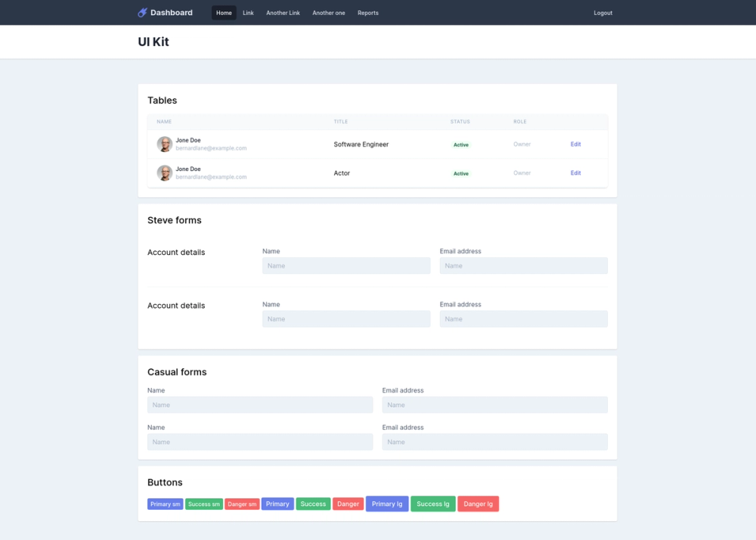Click the UI Kit page heading
The height and width of the screenshot is (540, 756).
pos(153,42)
